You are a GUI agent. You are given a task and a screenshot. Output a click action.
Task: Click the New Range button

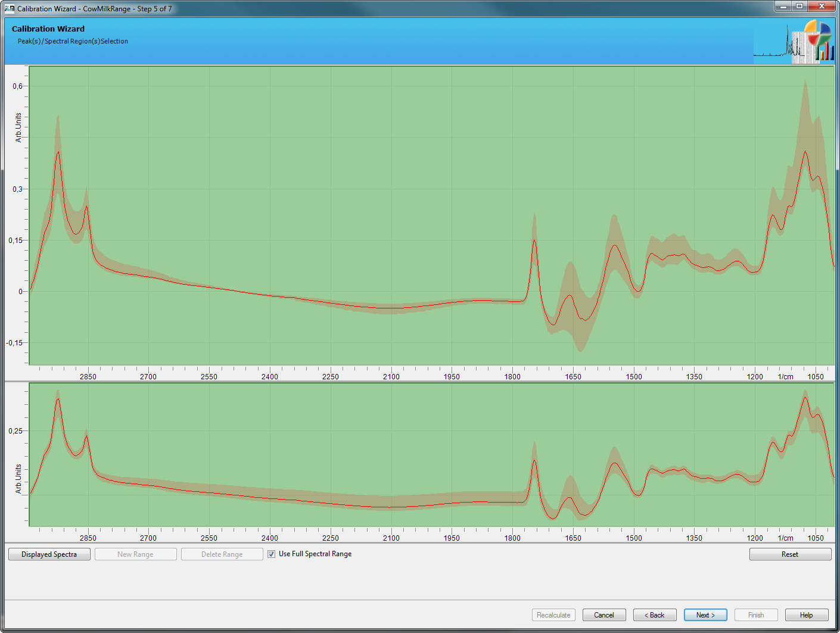click(x=135, y=554)
